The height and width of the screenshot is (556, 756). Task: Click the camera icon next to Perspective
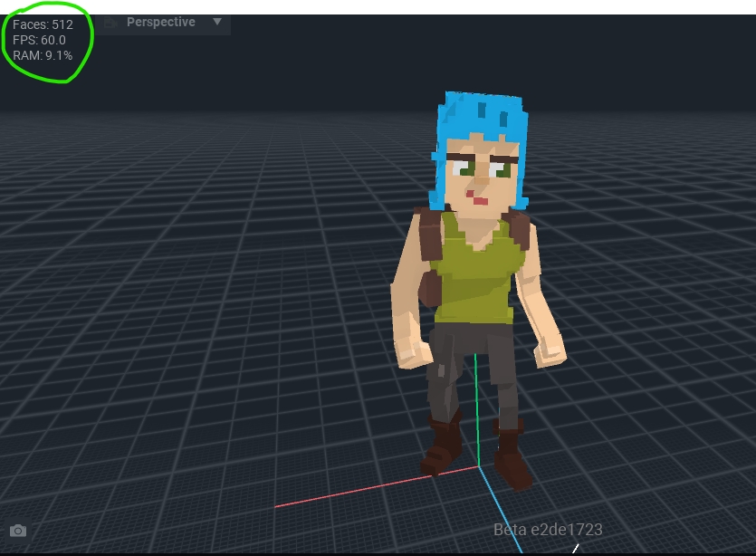tap(111, 23)
